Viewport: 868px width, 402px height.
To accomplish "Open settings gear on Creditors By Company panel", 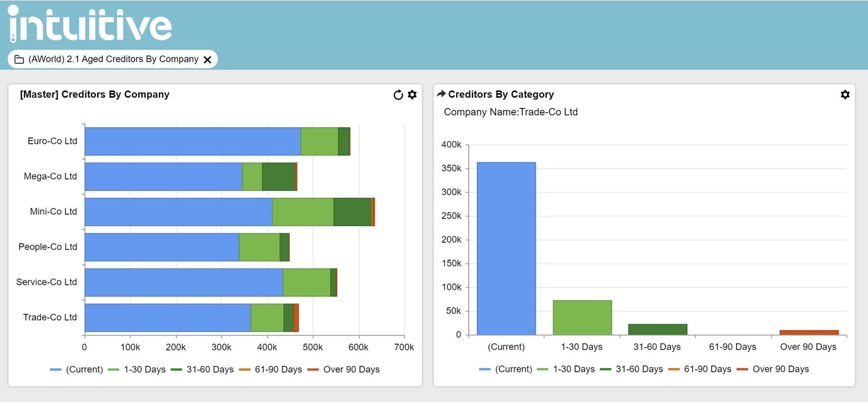I will pos(412,95).
